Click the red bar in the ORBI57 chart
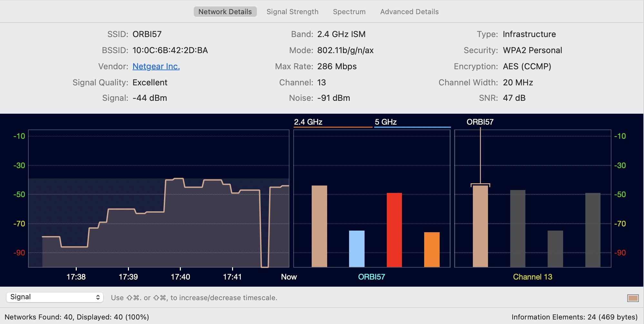This screenshot has width=644, height=324. point(394,229)
